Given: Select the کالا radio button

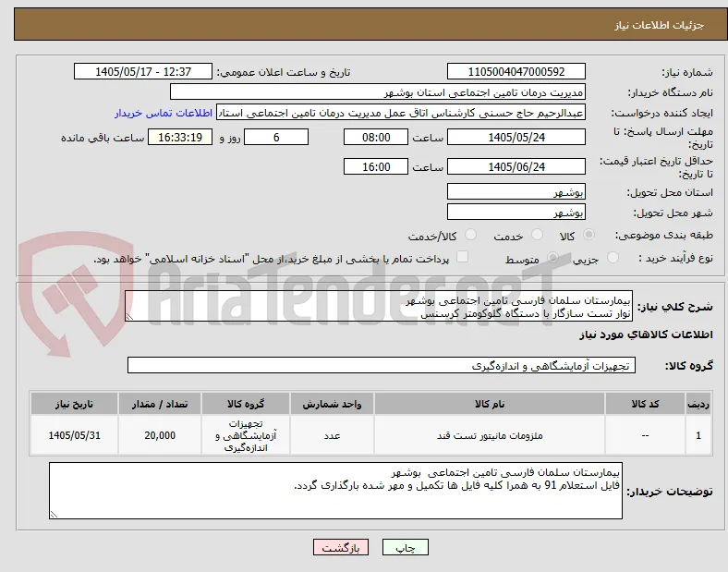Looking at the screenshot, I should pyautogui.click(x=588, y=235).
